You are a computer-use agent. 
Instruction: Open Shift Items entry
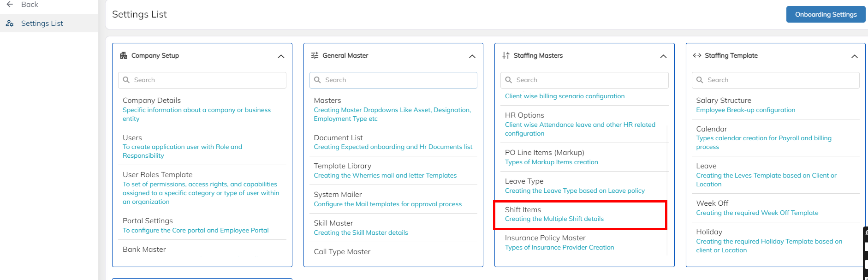click(523, 209)
